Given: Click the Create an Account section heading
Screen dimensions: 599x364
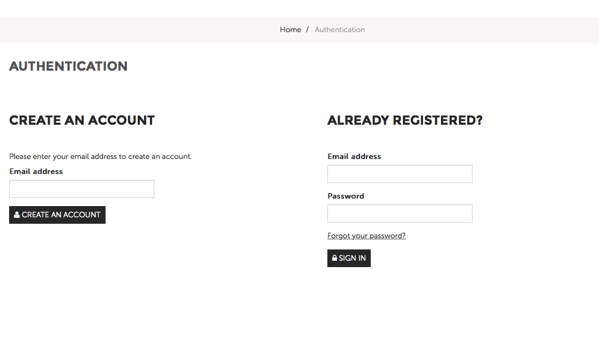Looking at the screenshot, I should click(x=82, y=120).
